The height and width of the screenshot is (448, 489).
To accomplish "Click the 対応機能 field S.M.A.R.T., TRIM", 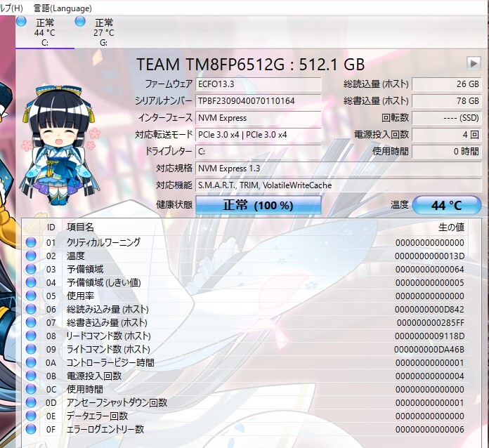I will tap(339, 185).
